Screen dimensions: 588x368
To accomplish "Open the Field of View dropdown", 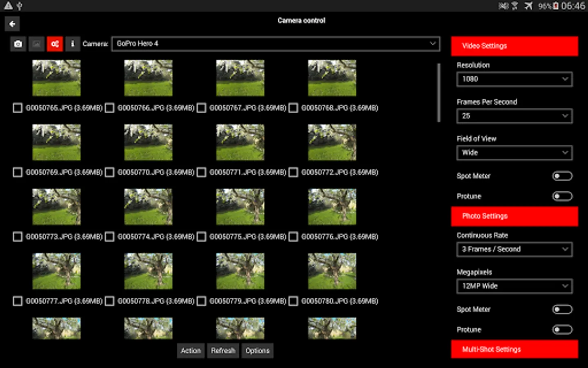I will click(x=514, y=153).
